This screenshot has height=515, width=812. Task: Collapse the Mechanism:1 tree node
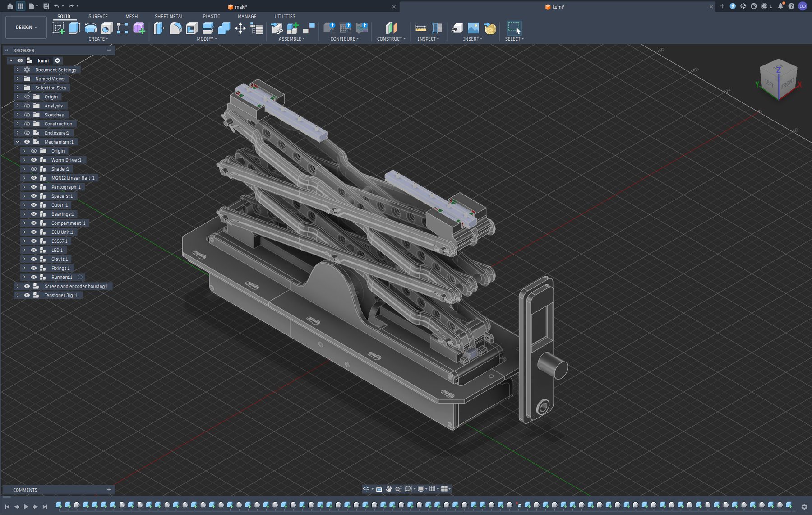(x=18, y=142)
